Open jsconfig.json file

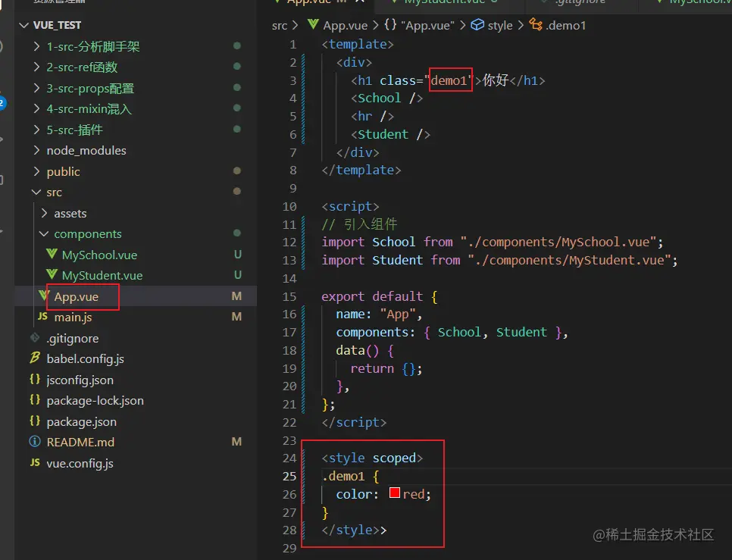[x=80, y=380]
